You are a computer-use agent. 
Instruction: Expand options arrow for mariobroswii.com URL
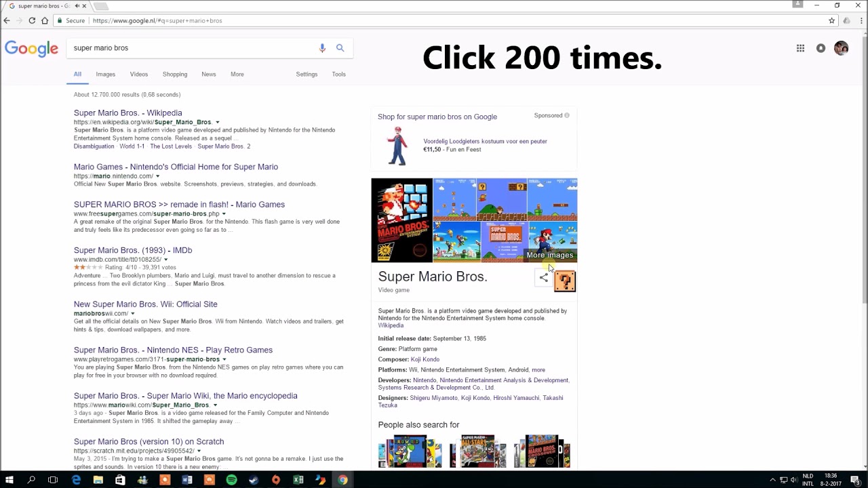[x=132, y=314]
